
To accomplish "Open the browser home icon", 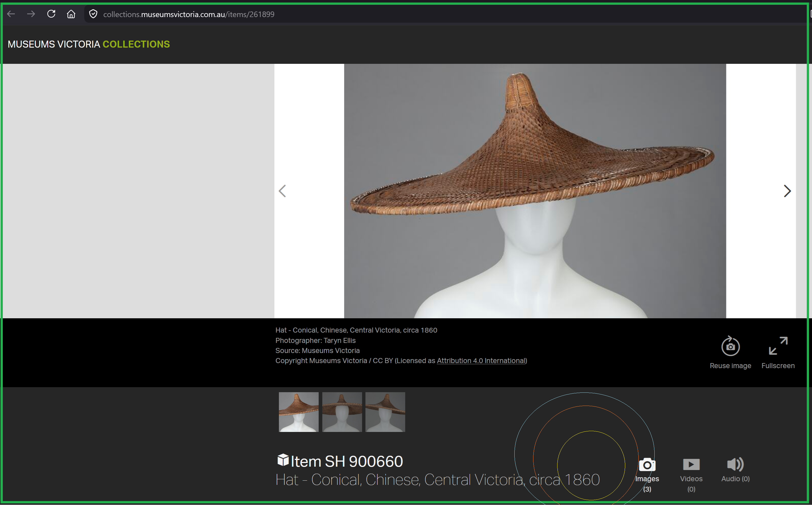I will point(71,14).
